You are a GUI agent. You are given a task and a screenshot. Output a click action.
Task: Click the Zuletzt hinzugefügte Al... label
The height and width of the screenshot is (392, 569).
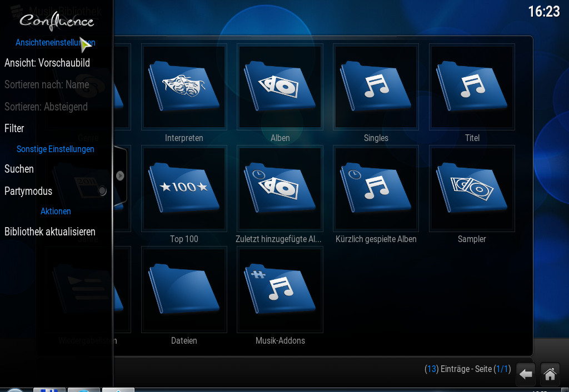pyautogui.click(x=278, y=239)
